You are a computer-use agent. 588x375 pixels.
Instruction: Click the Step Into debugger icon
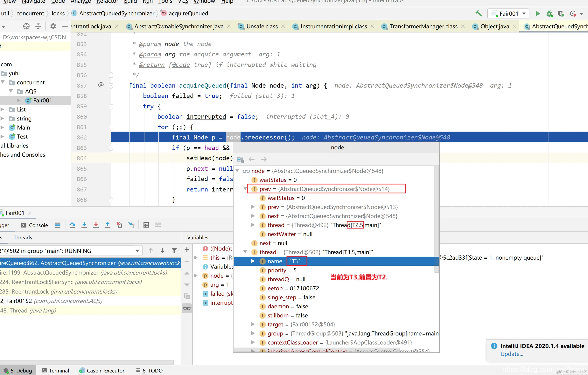(x=84, y=225)
